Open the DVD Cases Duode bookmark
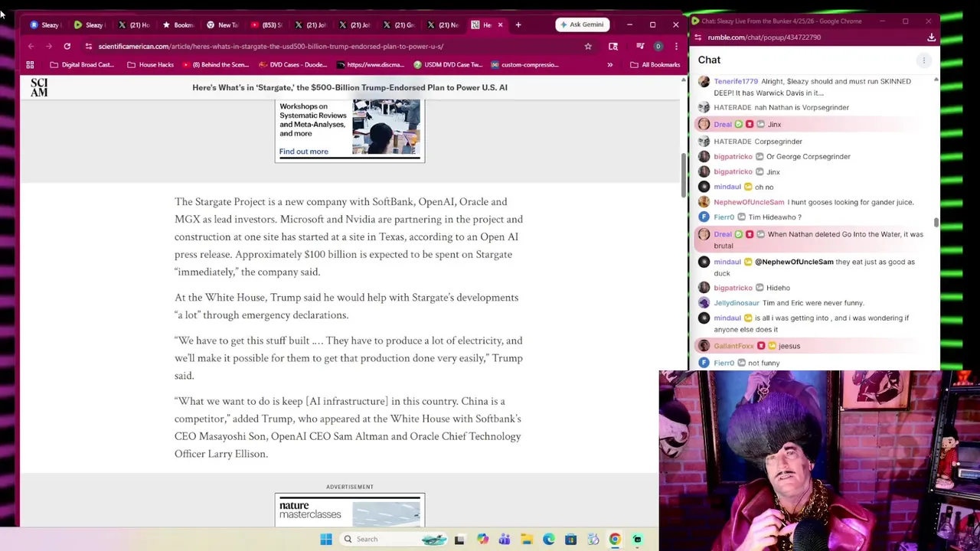 click(x=292, y=64)
